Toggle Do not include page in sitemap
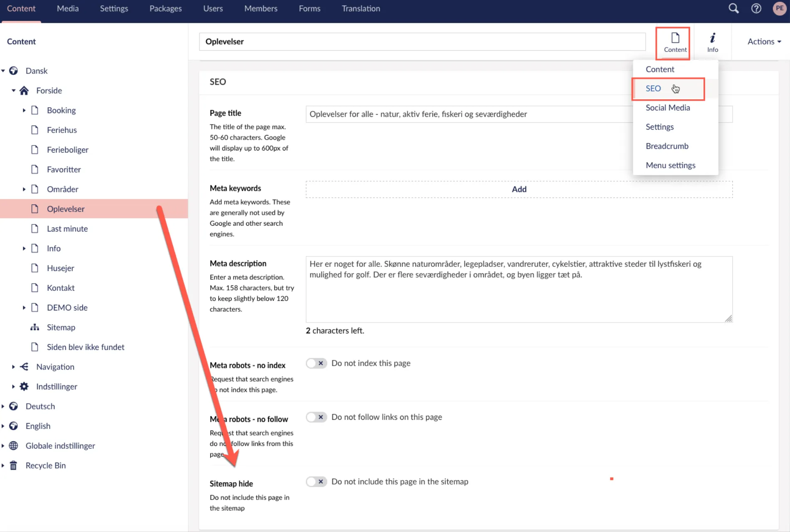 pyautogui.click(x=316, y=482)
